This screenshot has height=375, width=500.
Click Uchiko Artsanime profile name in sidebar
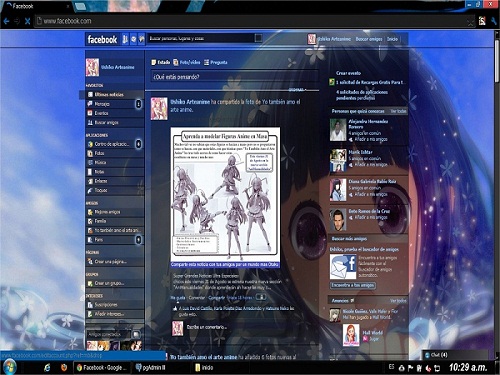pos(118,67)
